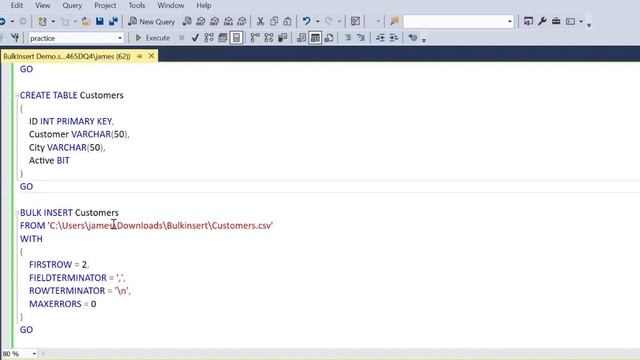Execute the current query
This screenshot has height=360, width=640.
coord(152,38)
